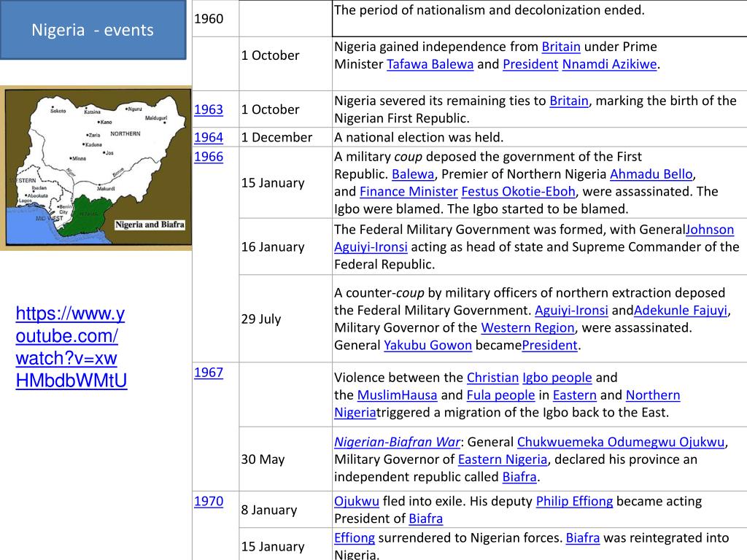Viewport: 747px width, 560px height.
Task: Click the '29 July' date cell
Action: pyautogui.click(x=285, y=319)
